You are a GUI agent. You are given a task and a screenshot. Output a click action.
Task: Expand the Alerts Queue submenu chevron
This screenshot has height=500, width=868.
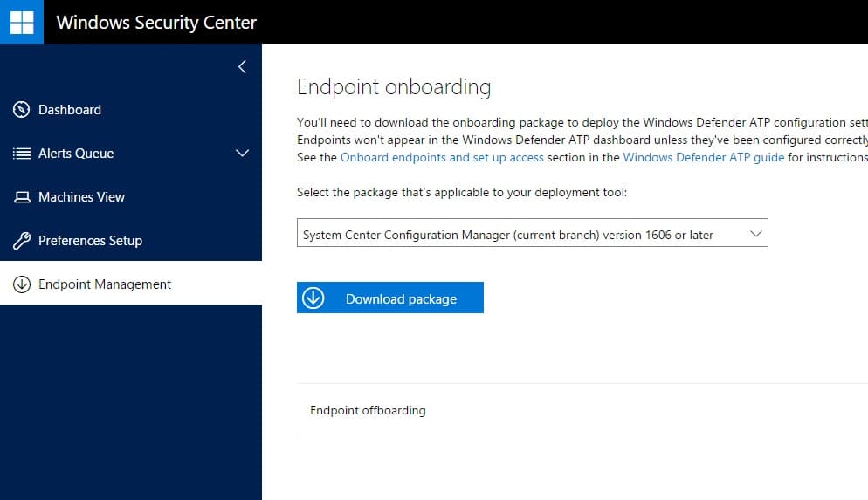point(243,154)
